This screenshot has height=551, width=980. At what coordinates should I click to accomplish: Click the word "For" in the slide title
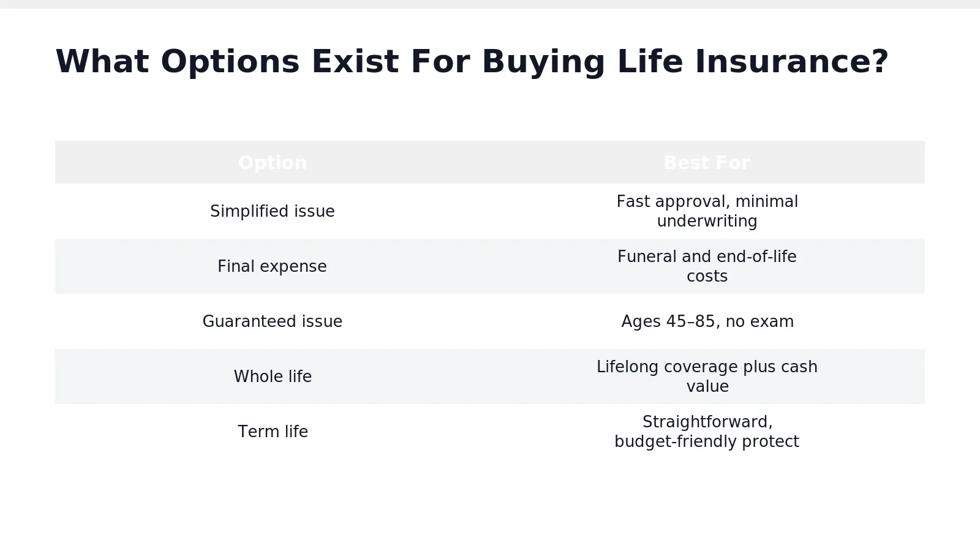[440, 62]
